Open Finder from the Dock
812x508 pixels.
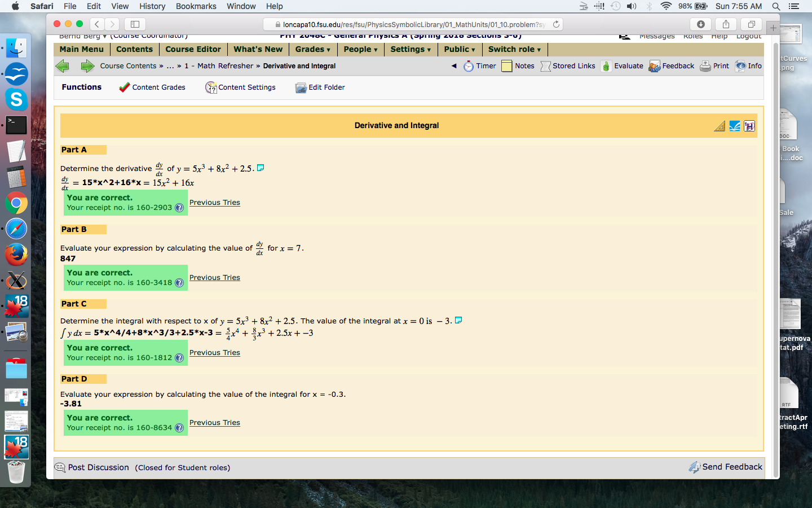point(16,48)
